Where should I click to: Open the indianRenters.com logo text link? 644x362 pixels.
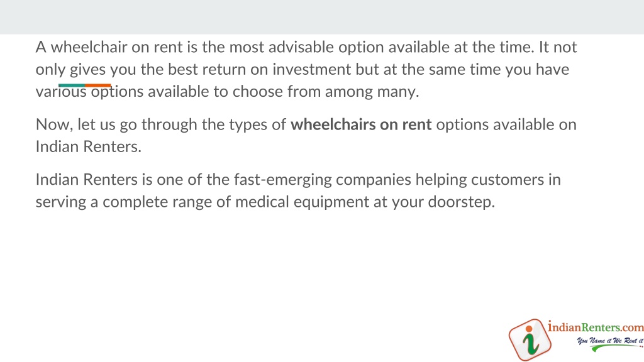click(596, 327)
